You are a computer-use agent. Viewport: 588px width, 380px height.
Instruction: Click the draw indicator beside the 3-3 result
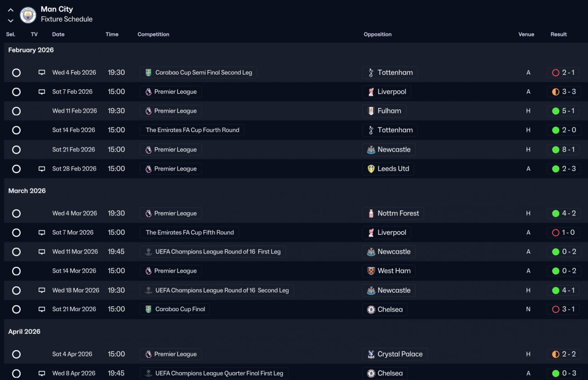(555, 92)
